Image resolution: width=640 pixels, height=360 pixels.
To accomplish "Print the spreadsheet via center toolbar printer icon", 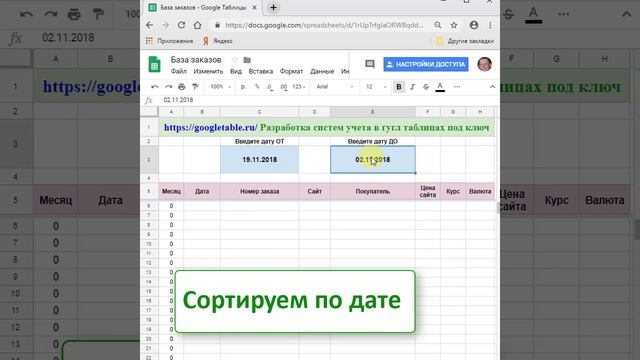I will pyautogui.click(x=182, y=87).
